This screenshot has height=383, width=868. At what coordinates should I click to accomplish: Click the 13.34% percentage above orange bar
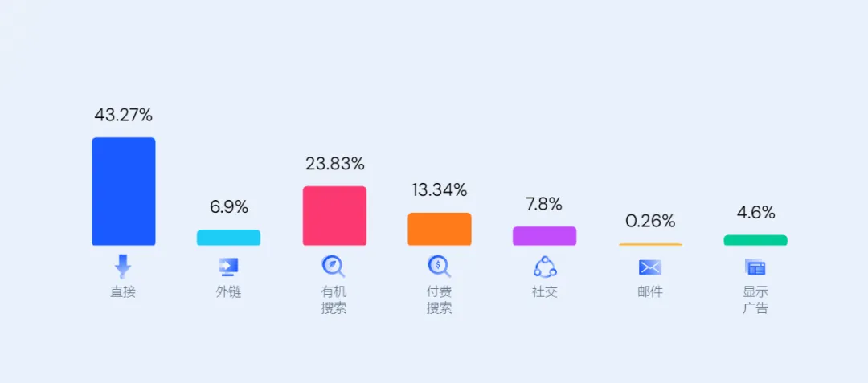(439, 190)
